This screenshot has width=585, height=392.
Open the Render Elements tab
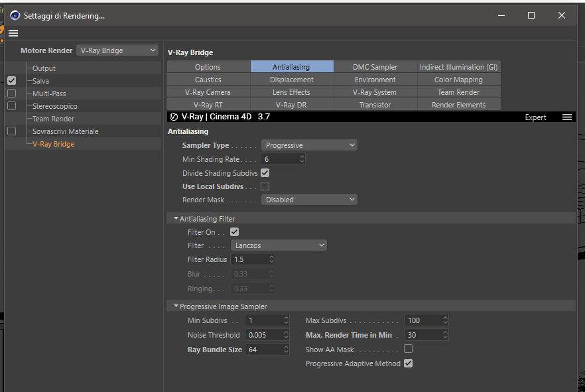pyautogui.click(x=459, y=105)
